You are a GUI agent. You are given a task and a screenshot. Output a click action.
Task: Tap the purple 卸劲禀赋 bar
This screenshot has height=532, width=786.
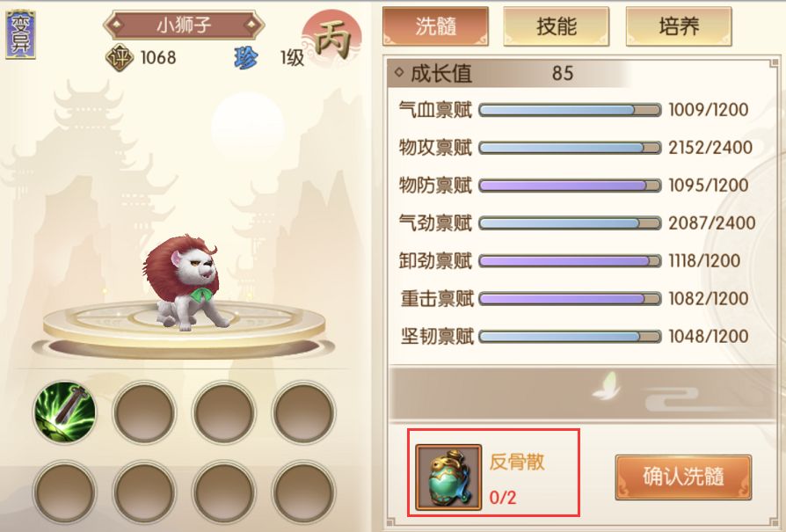pyautogui.click(x=570, y=261)
